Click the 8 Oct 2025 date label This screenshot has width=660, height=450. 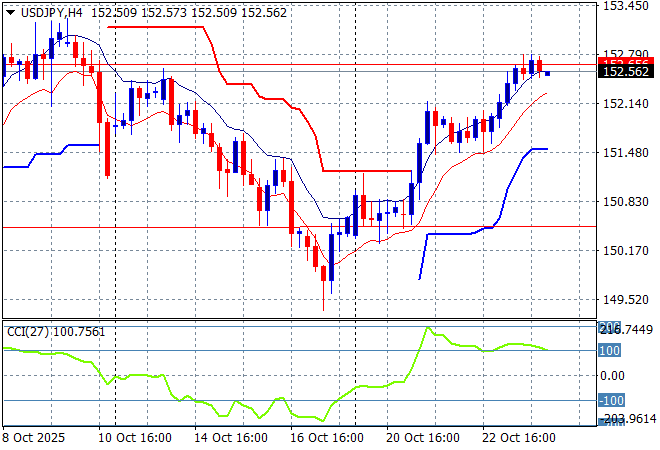(34, 438)
